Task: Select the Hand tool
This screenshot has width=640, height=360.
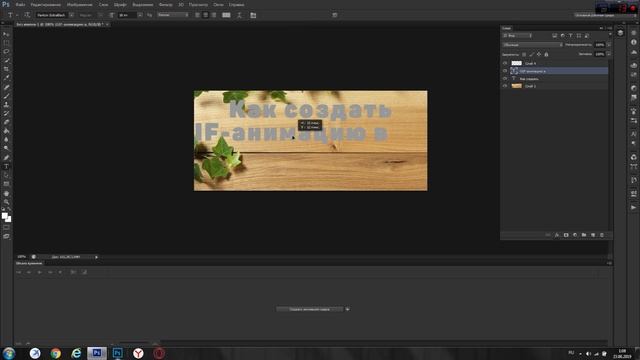Action: pos(6,193)
